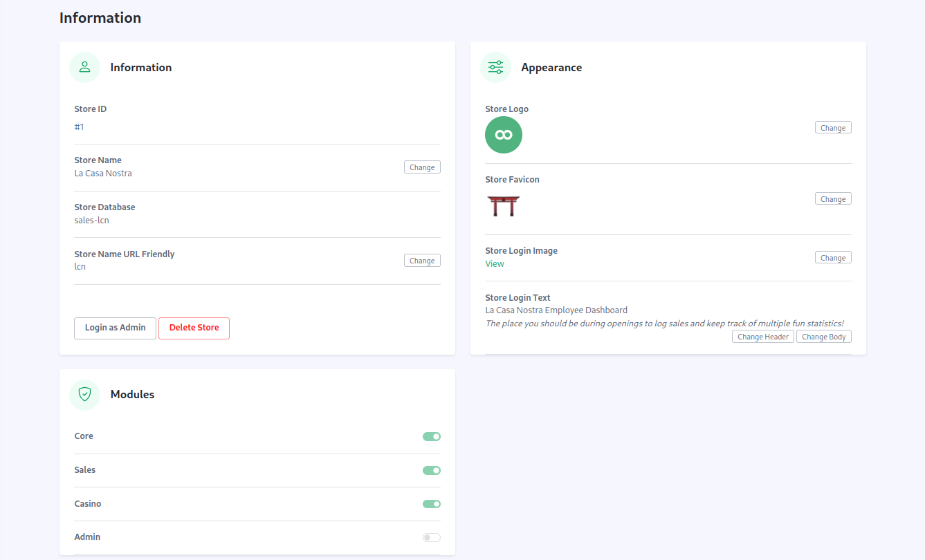
Task: Click the user icon in Information card
Action: tap(84, 67)
